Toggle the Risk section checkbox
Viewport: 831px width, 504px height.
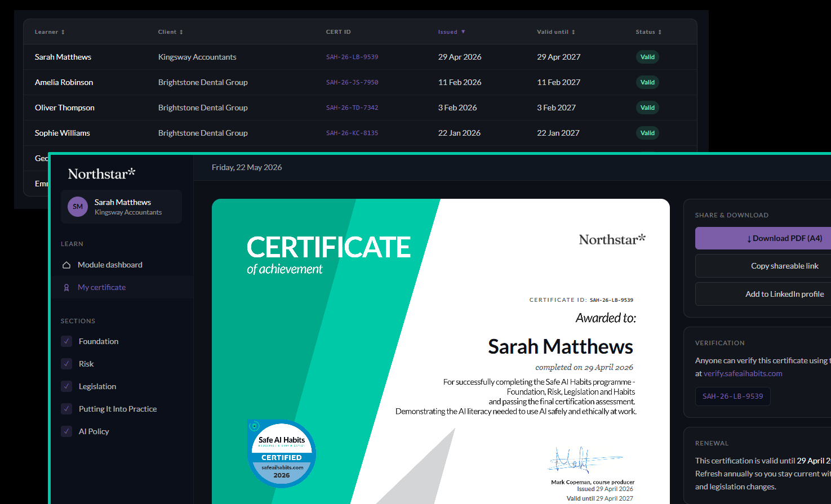(x=66, y=364)
